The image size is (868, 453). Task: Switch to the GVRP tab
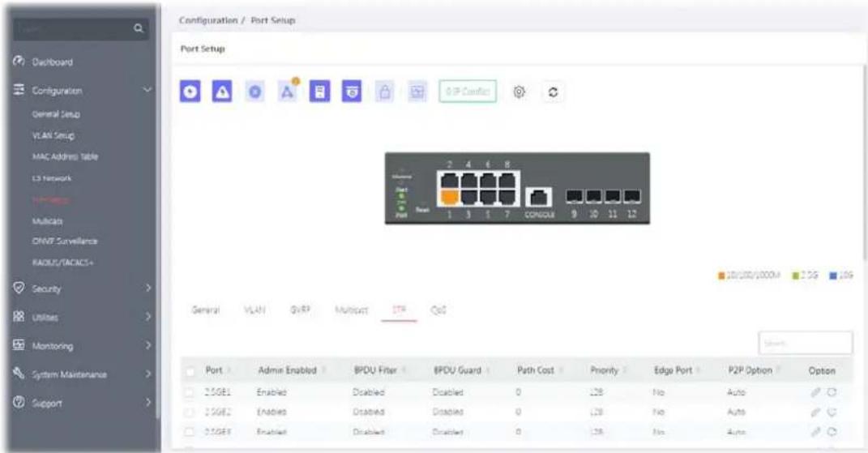(x=301, y=310)
